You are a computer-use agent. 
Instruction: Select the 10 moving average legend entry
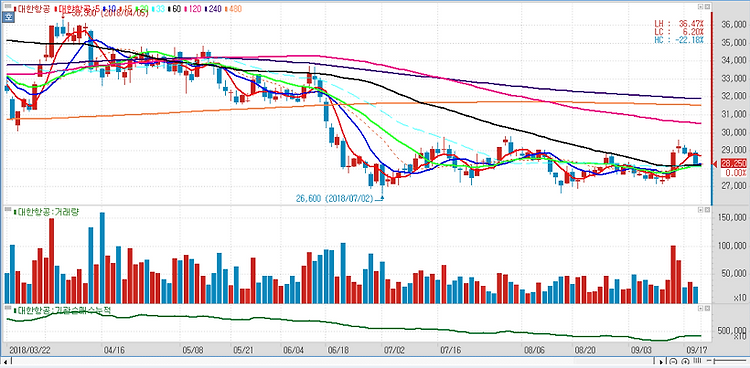coord(110,9)
